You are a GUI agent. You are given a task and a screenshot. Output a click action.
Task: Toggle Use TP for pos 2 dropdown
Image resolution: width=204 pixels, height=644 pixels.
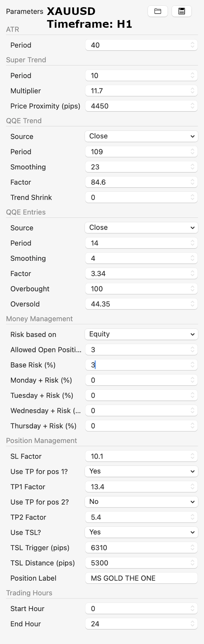click(x=141, y=502)
